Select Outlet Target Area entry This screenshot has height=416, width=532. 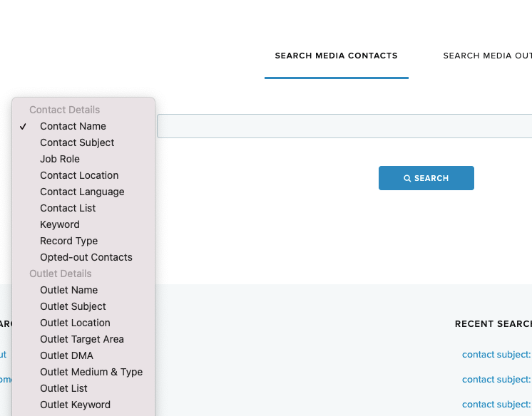click(82, 339)
